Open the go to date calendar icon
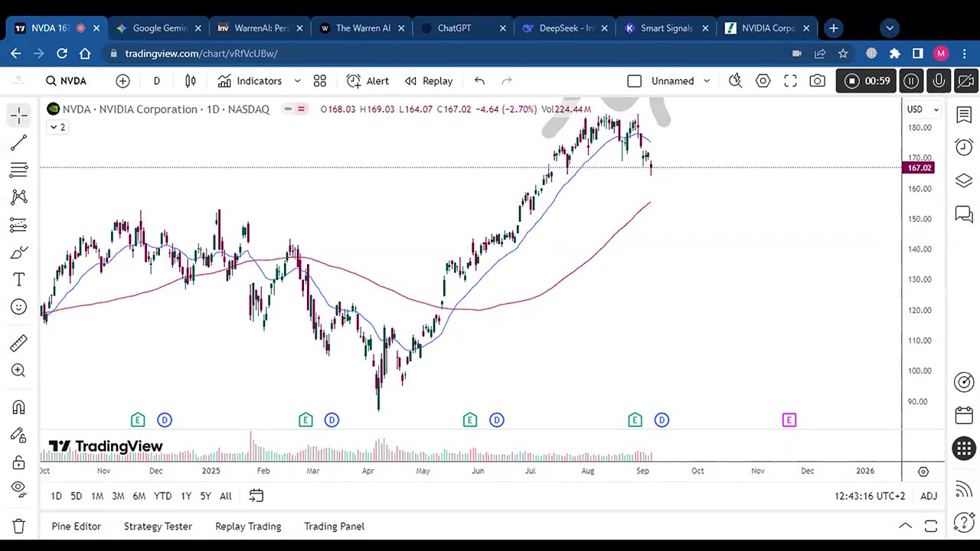 [256, 496]
